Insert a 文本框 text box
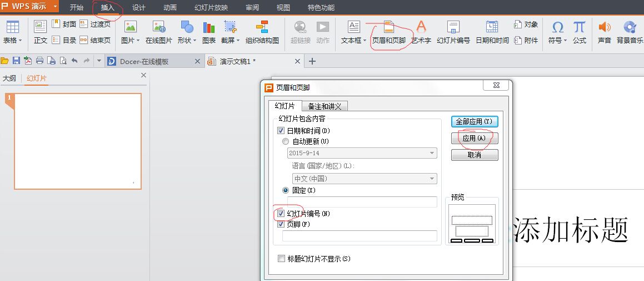The height and width of the screenshot is (281, 644). click(x=353, y=32)
